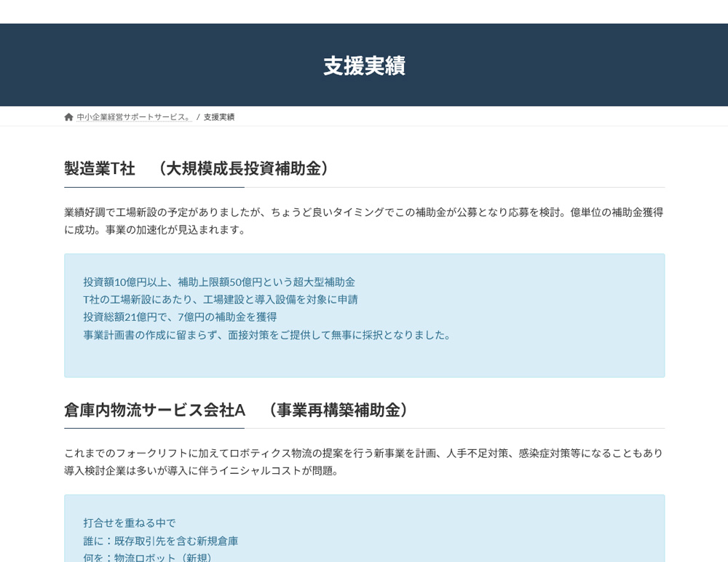This screenshot has height=562, width=728.
Task: Click the line beginning 事業計画書の作成に留まらず
Action: click(269, 335)
